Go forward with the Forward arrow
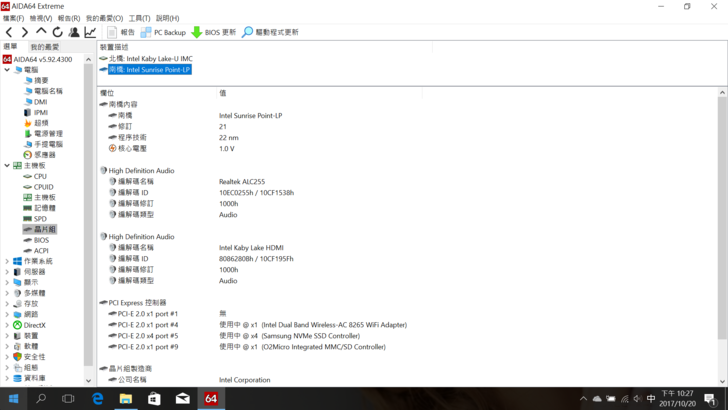The image size is (728, 410). pos(25,32)
